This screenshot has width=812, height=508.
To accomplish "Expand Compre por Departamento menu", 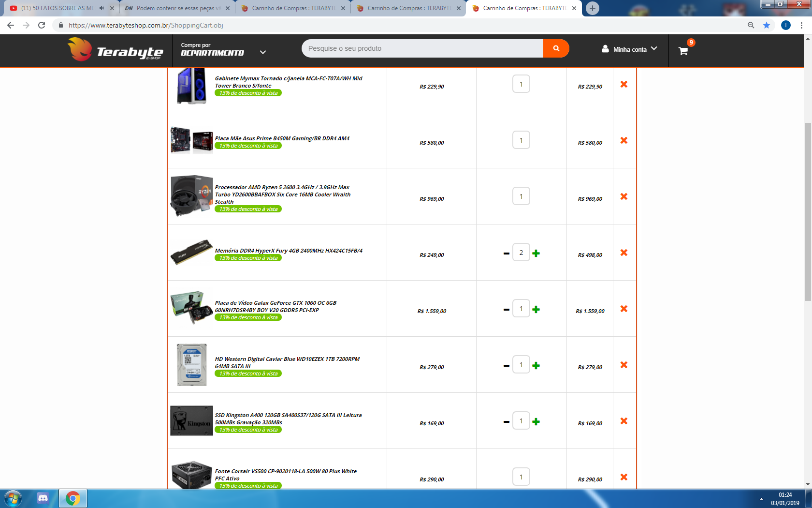I will click(224, 49).
